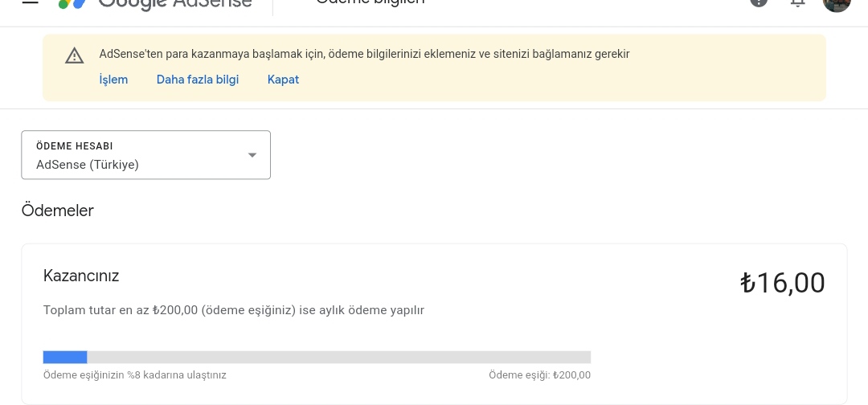Open the hamburger navigation menu
Image resolution: width=868 pixels, height=405 pixels.
click(30, 2)
